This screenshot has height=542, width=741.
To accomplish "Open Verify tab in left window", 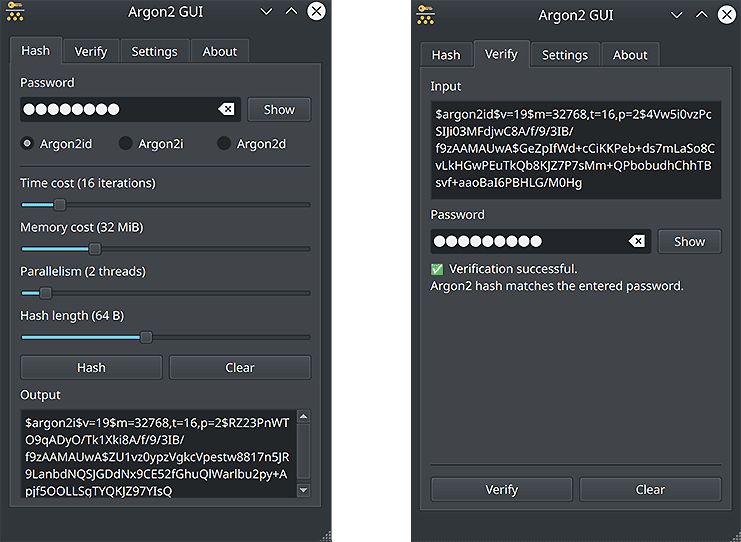I will pyautogui.click(x=91, y=52).
